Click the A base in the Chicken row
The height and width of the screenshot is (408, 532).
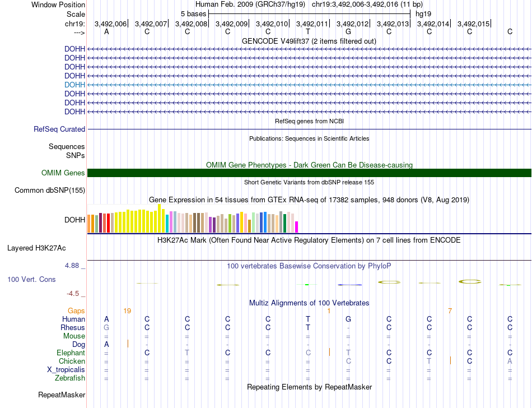pyautogui.click(x=510, y=361)
